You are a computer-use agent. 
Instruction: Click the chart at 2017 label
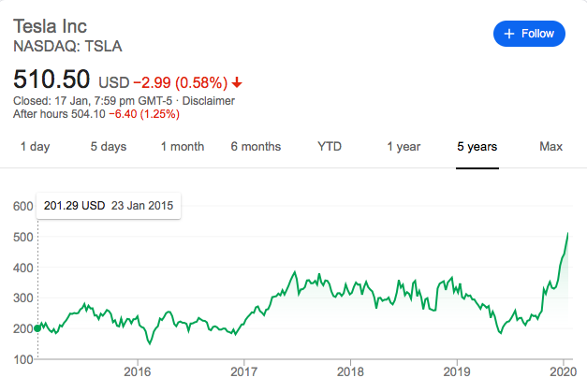(x=244, y=370)
